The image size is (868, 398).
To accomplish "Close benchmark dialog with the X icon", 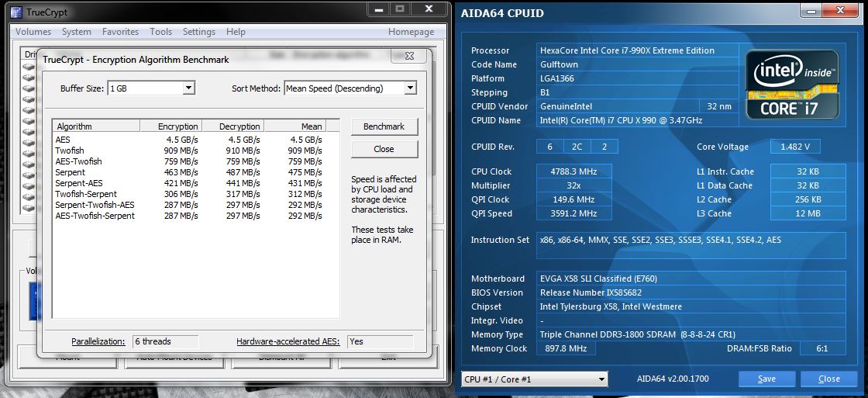I will tap(409, 56).
